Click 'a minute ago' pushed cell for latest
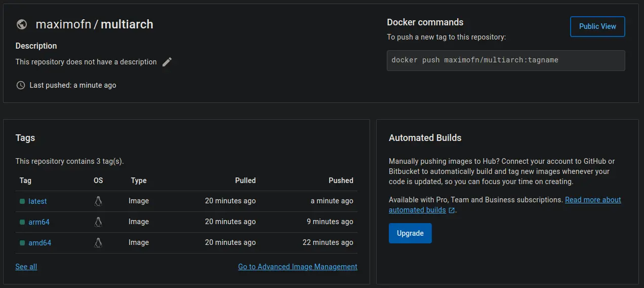This screenshot has width=644, height=288. (332, 201)
